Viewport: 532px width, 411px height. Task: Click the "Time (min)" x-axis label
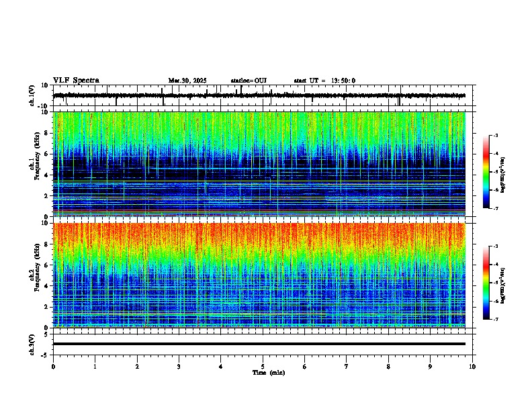(x=269, y=373)
